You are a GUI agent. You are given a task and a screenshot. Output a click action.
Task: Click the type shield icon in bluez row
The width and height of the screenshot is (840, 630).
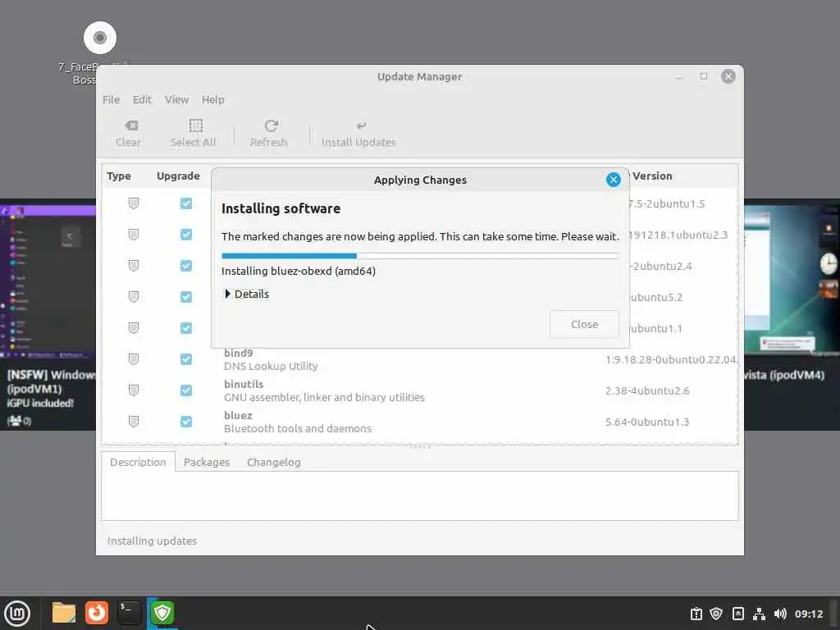(134, 422)
